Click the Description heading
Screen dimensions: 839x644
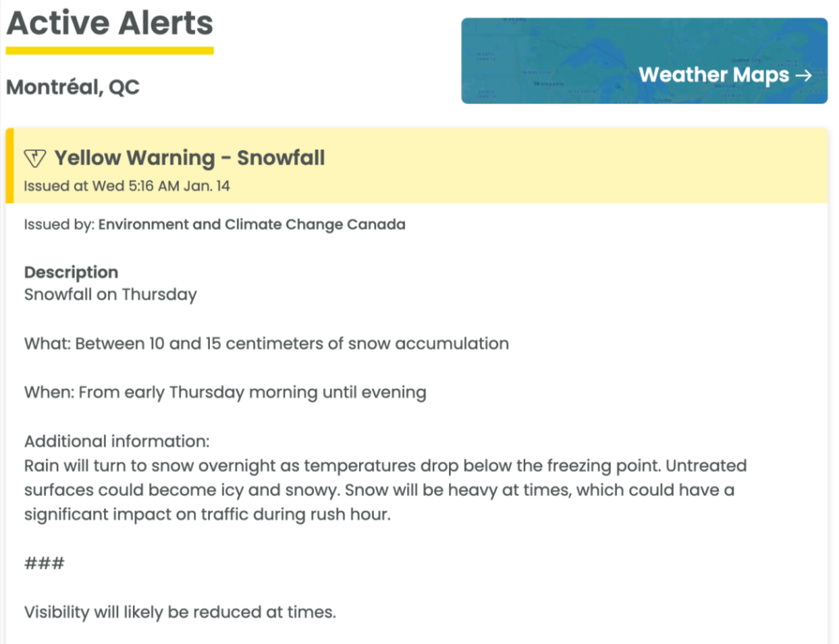click(x=71, y=272)
